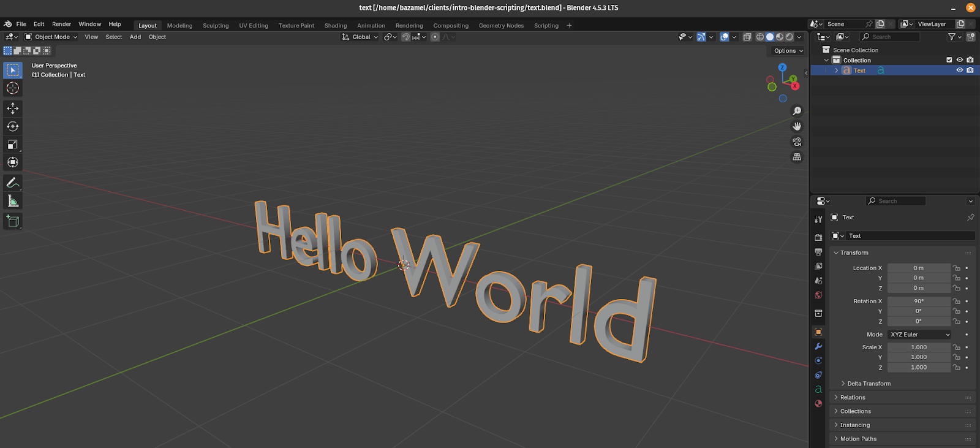Select the Scale tool
The image size is (980, 448).
pos(13,145)
